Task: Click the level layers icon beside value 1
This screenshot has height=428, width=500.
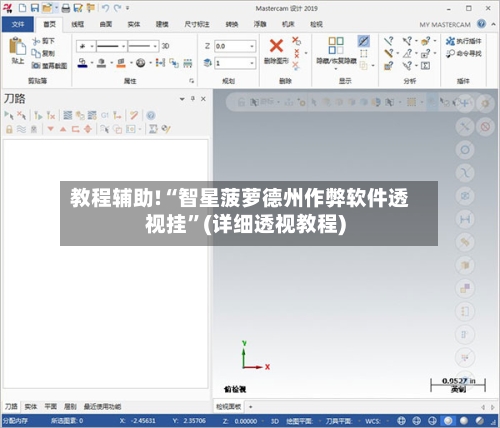Action: pos(207,63)
